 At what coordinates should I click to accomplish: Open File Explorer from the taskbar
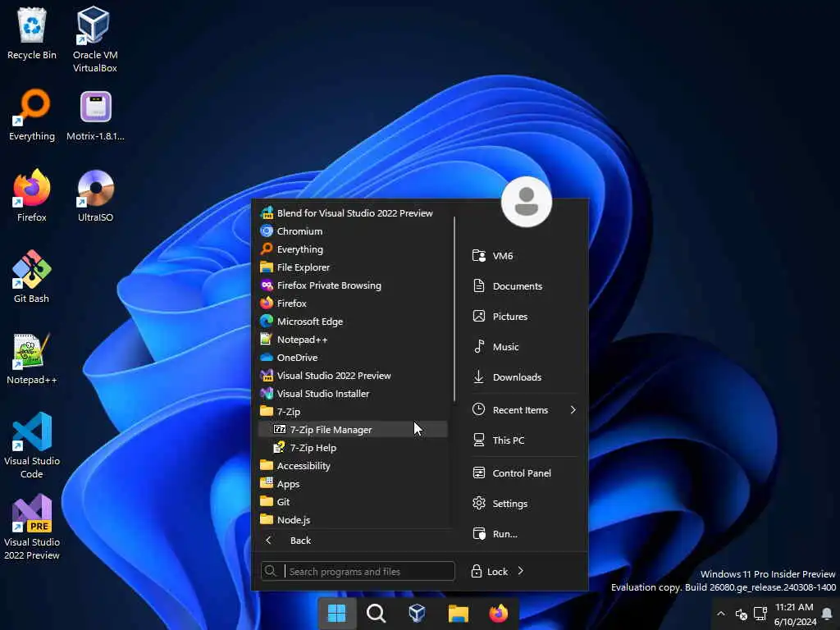458,613
